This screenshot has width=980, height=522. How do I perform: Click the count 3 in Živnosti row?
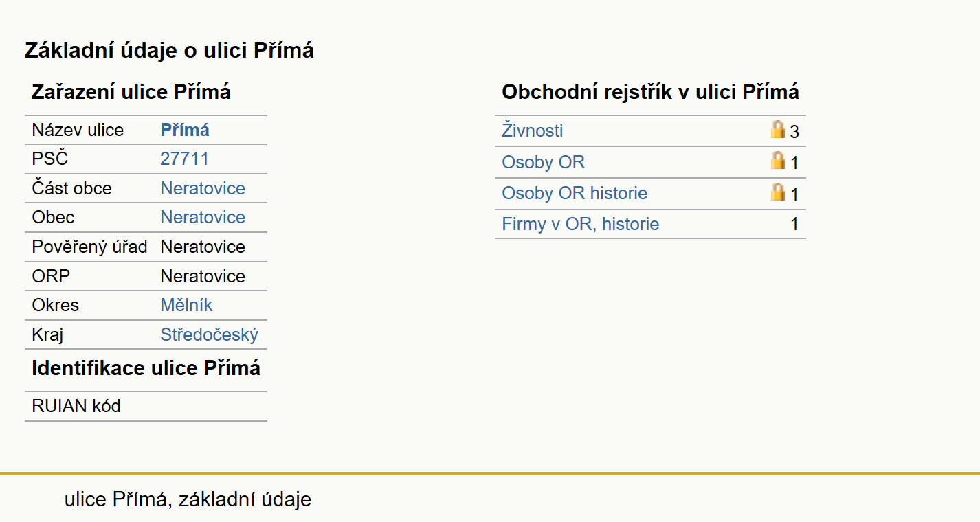(794, 132)
